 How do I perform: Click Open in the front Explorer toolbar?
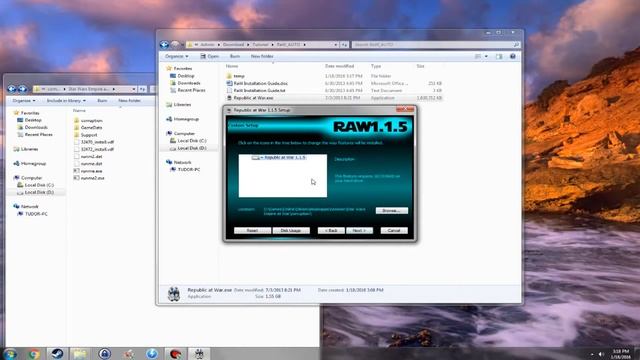[x=210, y=56]
